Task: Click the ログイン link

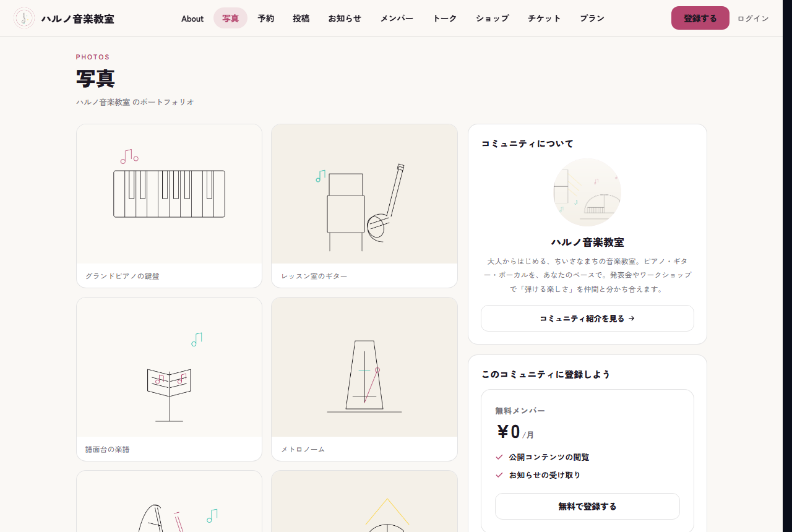Action: click(753, 19)
